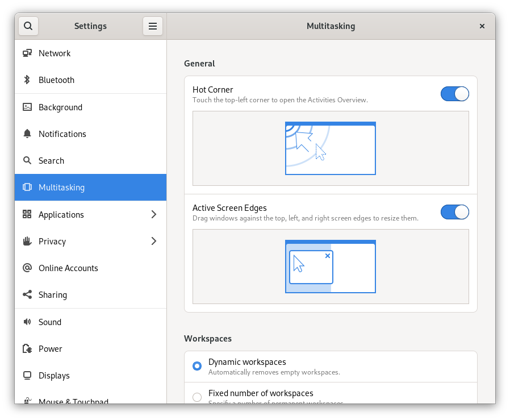
Task: Click the Applications grid icon
Action: click(27, 214)
